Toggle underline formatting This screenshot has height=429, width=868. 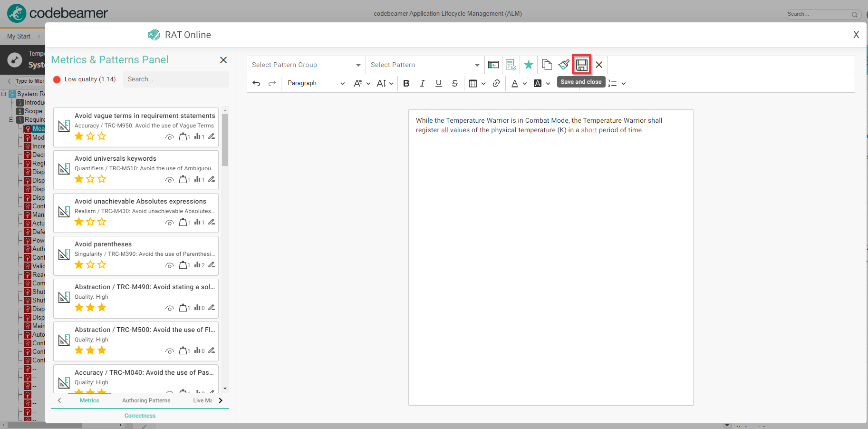point(439,83)
